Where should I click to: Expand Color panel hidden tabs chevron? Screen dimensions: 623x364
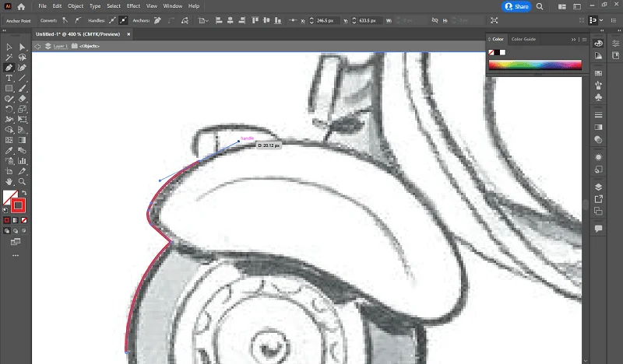tap(573, 40)
